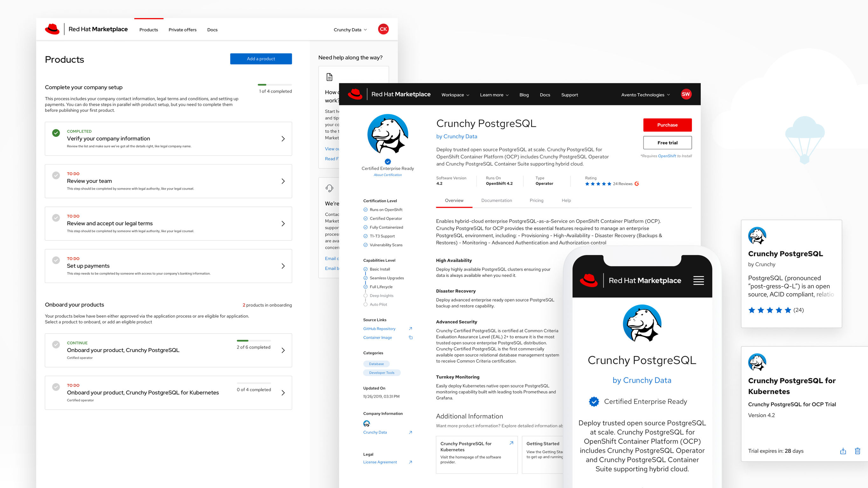Expand the Review your team step
The height and width of the screenshot is (488, 868).
tap(283, 181)
